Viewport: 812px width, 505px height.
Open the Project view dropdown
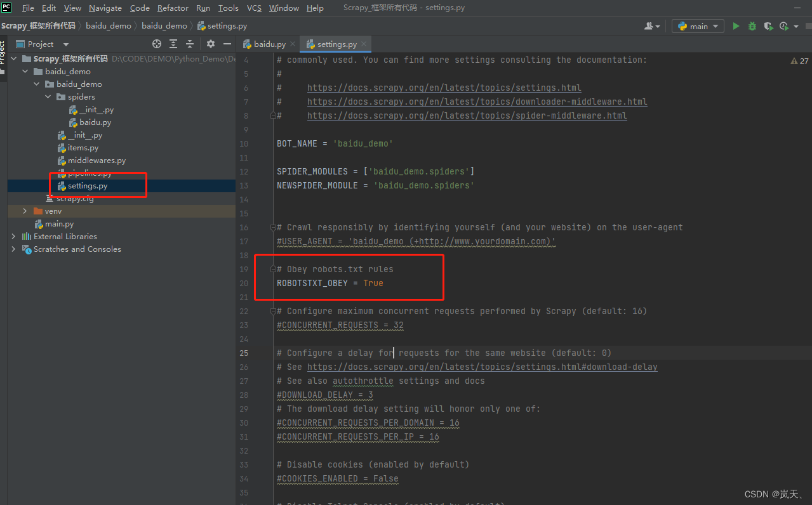(x=66, y=44)
